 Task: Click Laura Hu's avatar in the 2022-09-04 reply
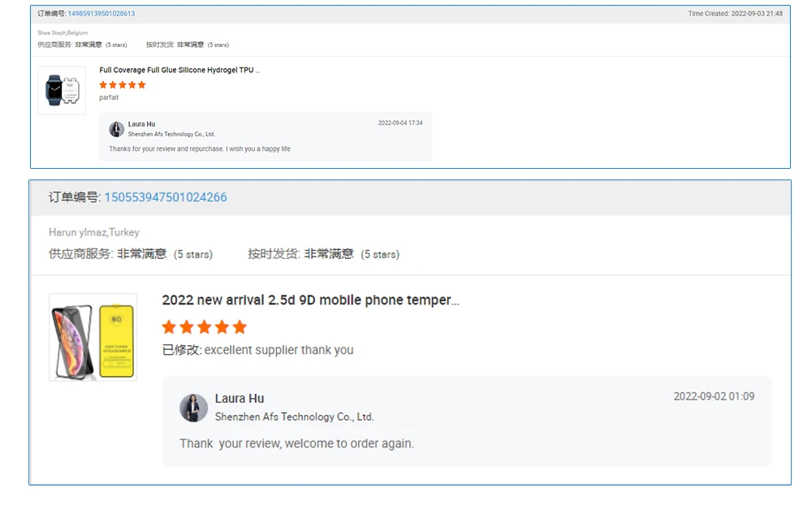pos(117,129)
